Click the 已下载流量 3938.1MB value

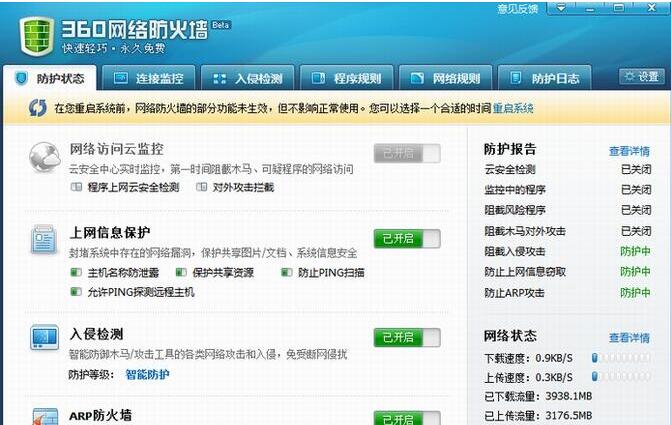[x=569, y=396]
